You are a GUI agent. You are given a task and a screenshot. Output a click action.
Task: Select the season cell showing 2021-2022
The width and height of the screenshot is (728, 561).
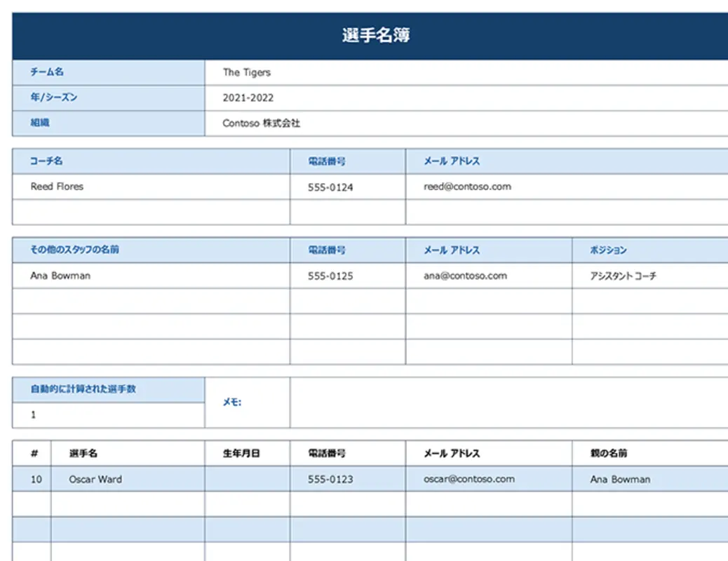(248, 98)
